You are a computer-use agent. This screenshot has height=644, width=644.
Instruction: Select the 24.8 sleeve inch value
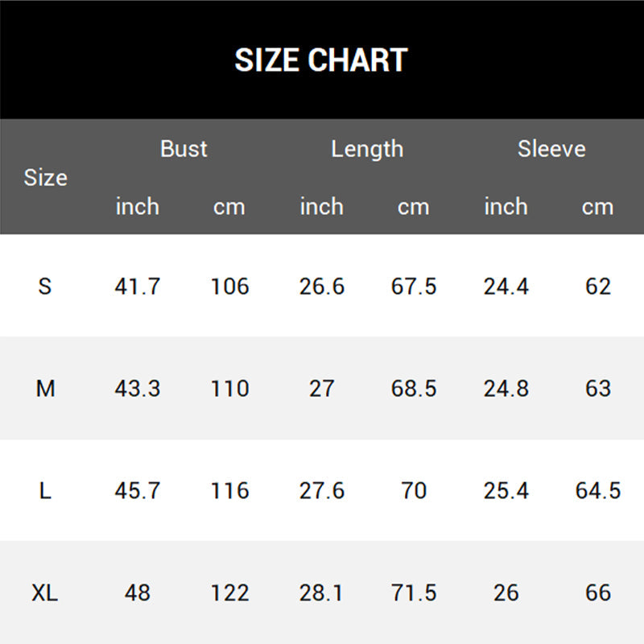click(506, 388)
